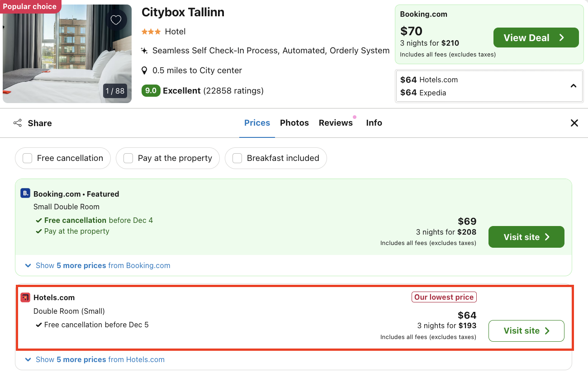Switch to the Prices tab

click(257, 123)
